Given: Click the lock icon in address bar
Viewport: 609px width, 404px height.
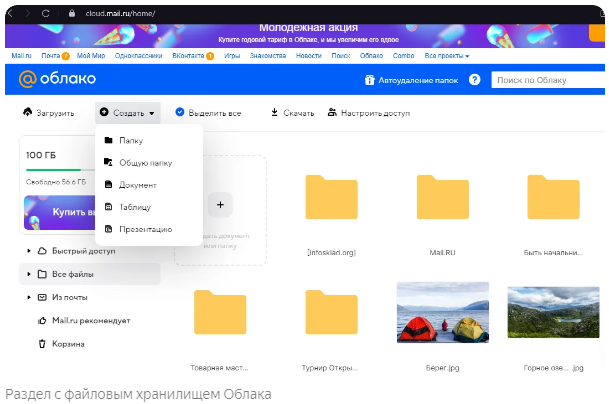Looking at the screenshot, I should [x=71, y=13].
